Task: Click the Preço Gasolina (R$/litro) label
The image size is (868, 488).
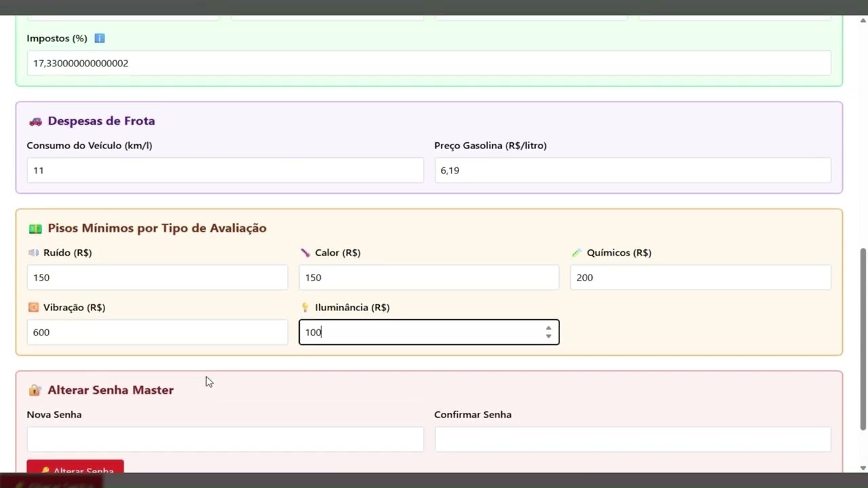Action: coord(490,146)
